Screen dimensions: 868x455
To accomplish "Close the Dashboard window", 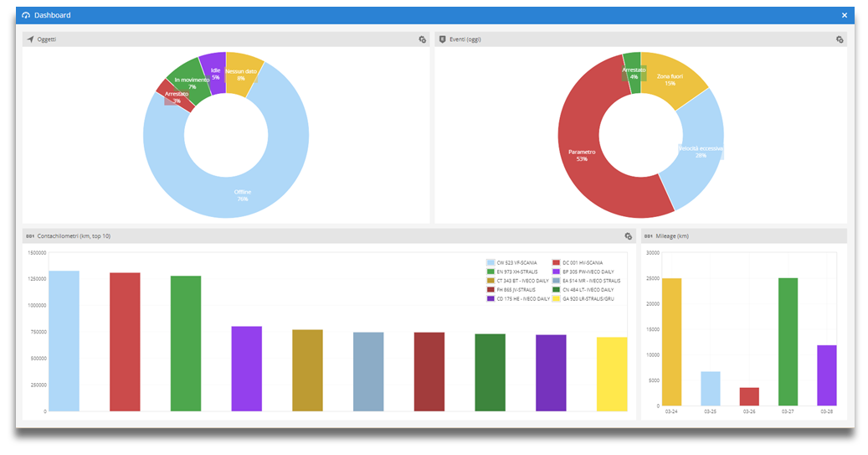I will point(845,15).
